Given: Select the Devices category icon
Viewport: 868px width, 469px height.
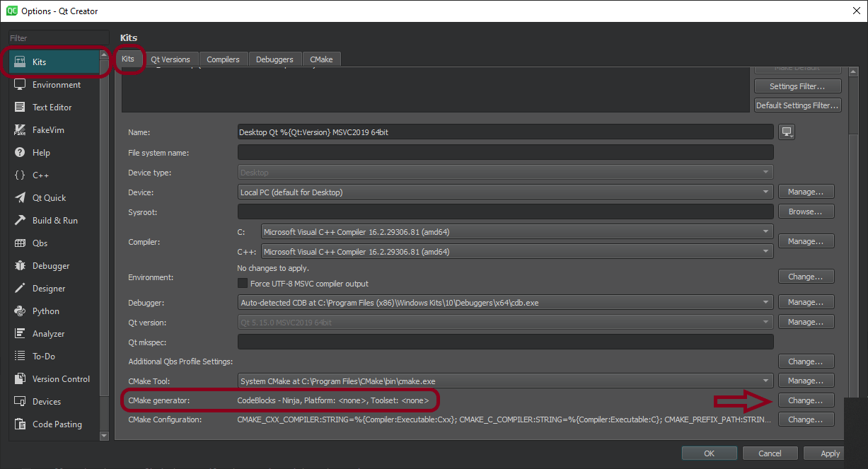Looking at the screenshot, I should pos(20,402).
